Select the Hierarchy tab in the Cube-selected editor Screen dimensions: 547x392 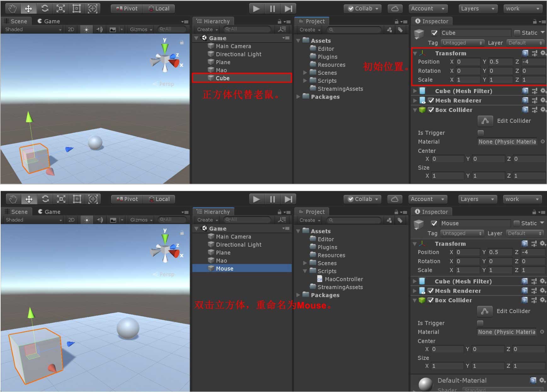click(x=213, y=21)
